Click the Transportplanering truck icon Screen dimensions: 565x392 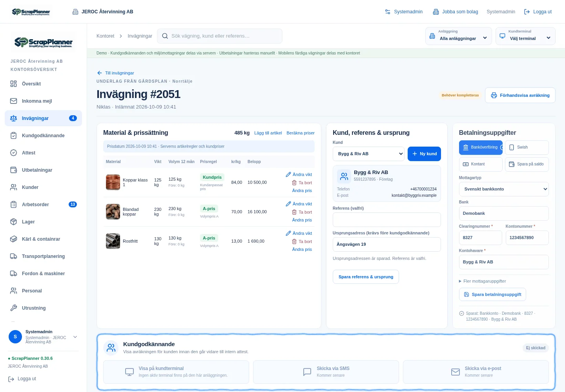point(14,256)
